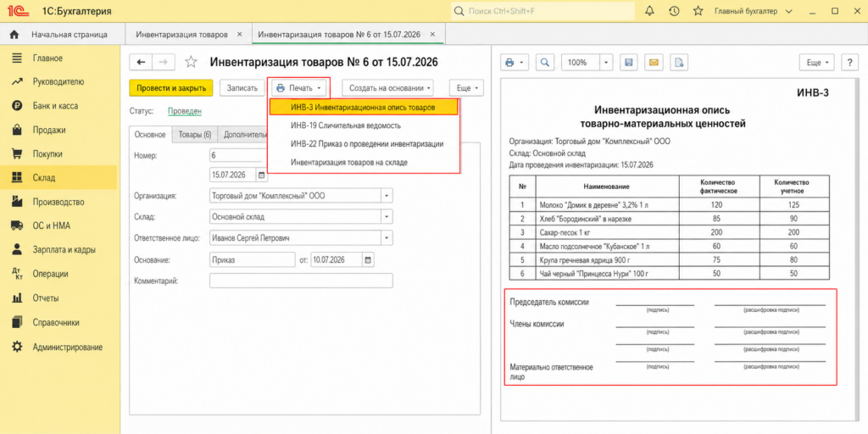The width and height of the screenshot is (868, 434).
Task: Click the Основание field containing Приказ
Action: coord(253,259)
